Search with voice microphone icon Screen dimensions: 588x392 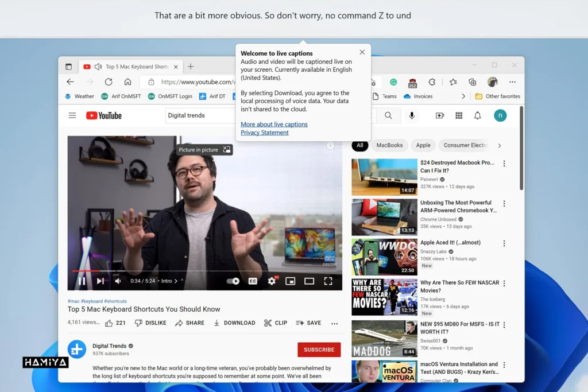coord(412,115)
